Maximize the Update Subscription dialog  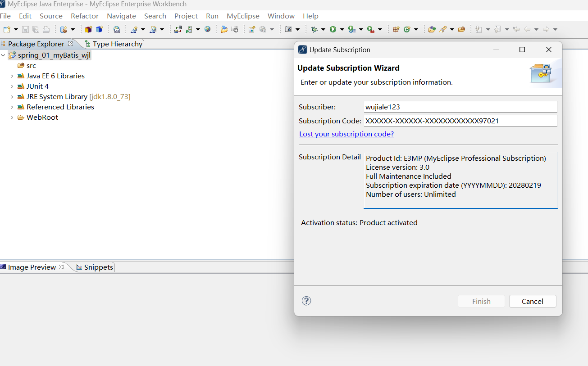(x=522, y=50)
